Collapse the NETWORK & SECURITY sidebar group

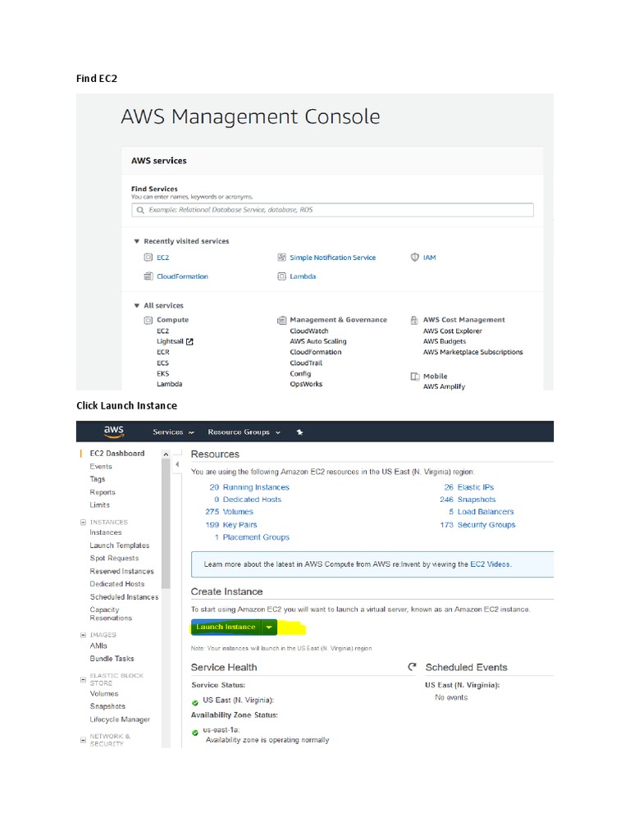83,740
